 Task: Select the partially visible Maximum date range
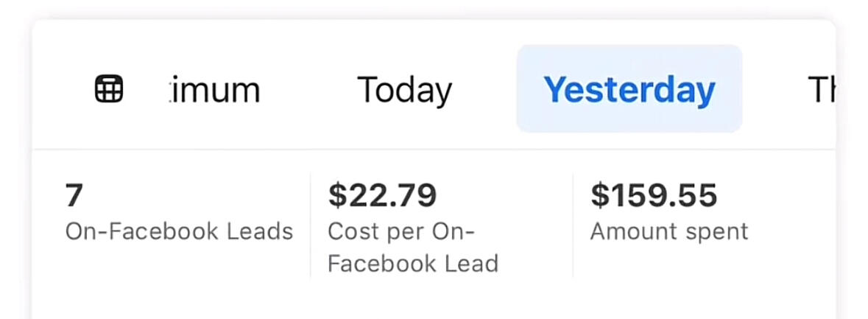[214, 91]
